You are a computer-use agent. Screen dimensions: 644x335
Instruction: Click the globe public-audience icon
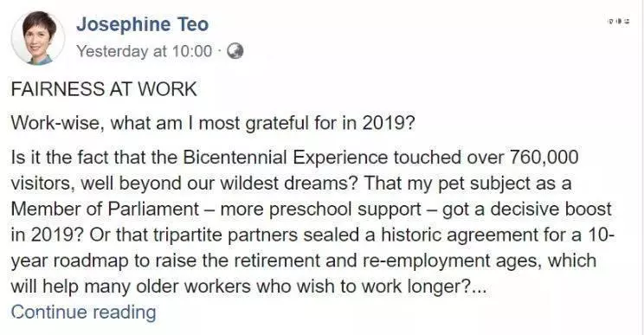235,51
